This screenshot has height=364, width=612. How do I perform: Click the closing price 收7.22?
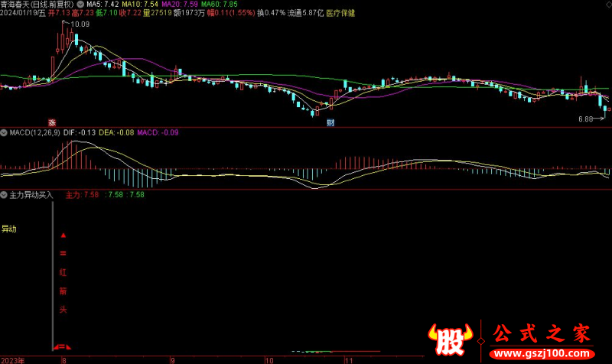click(130, 13)
